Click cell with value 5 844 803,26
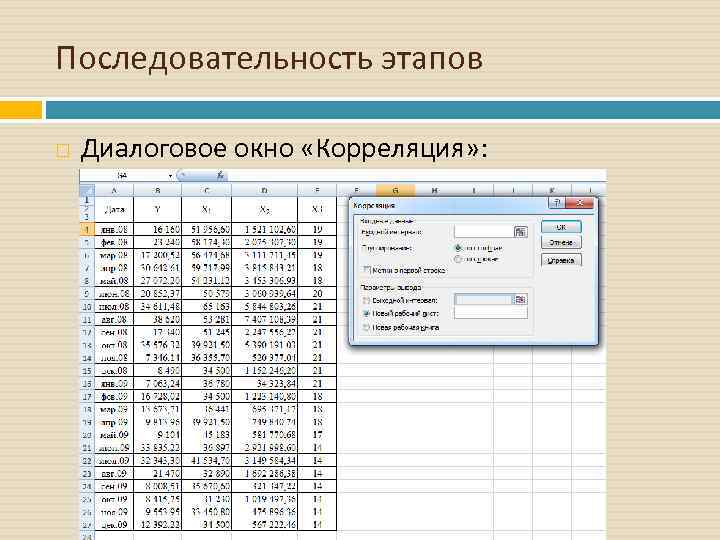Viewport: 720px width, 540px height. point(264,306)
